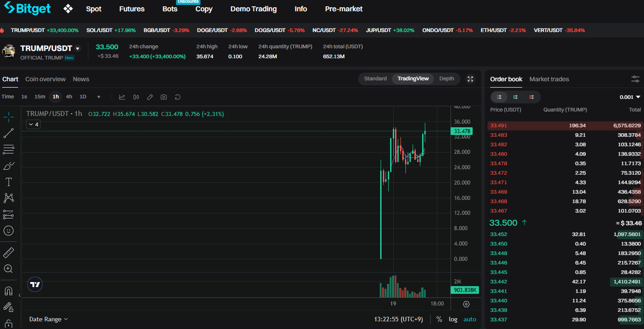The image size is (644, 329).
Task: Switch to the Coin overview tab
Action: point(46,79)
